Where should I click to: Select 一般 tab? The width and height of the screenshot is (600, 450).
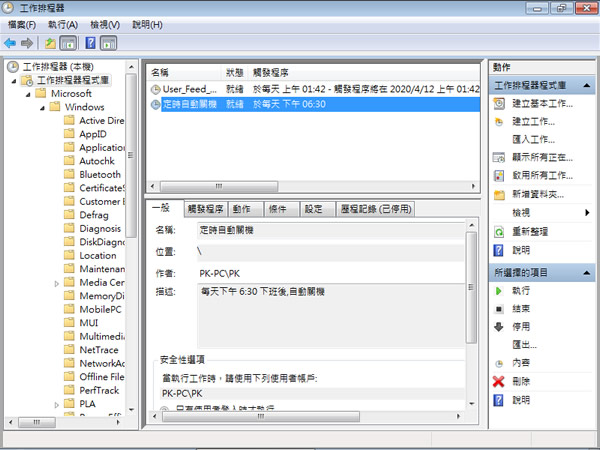pyautogui.click(x=165, y=208)
